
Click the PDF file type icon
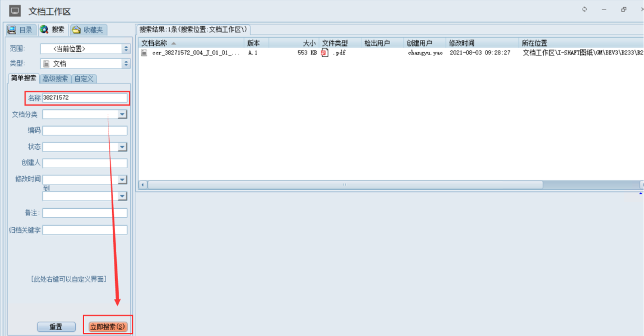pos(325,53)
